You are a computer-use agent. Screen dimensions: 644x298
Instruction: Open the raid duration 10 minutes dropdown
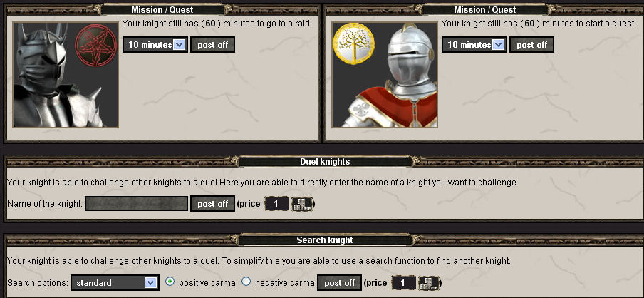pos(155,44)
